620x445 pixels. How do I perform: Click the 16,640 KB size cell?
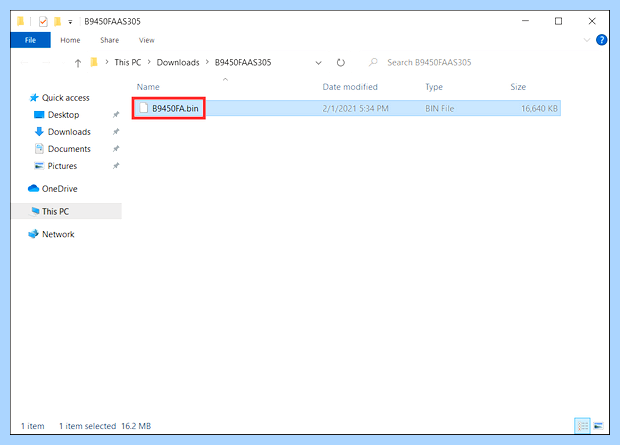pos(539,108)
